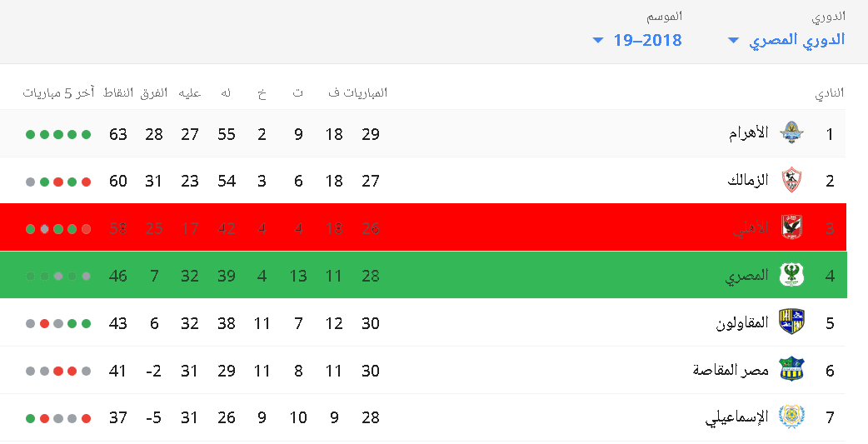Click the النقاط points column header
868x444 pixels.
click(x=118, y=92)
